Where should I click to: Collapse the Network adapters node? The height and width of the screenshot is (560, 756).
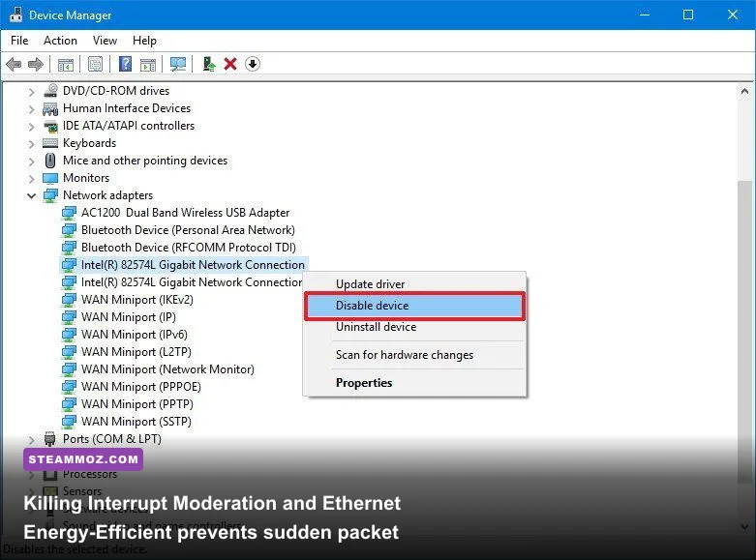[x=31, y=195]
